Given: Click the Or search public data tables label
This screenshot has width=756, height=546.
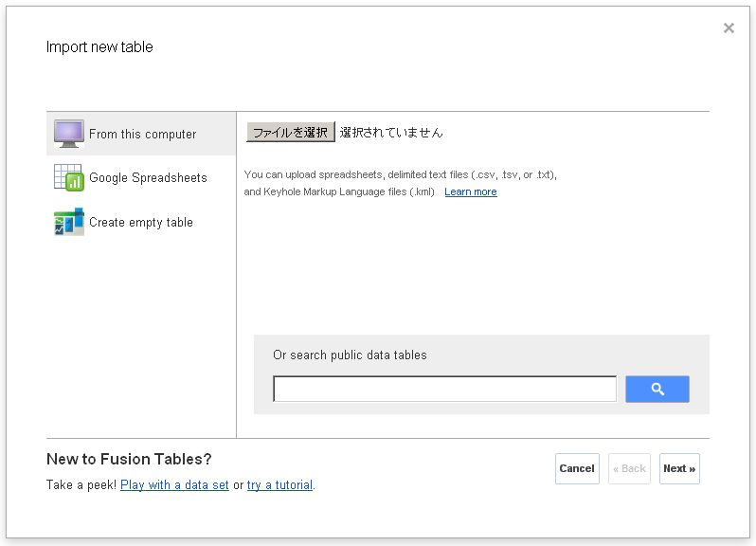Looking at the screenshot, I should (x=350, y=355).
